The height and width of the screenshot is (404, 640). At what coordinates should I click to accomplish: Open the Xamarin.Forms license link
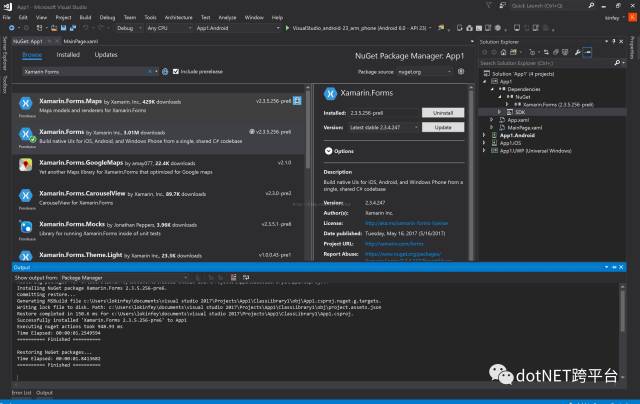406,223
